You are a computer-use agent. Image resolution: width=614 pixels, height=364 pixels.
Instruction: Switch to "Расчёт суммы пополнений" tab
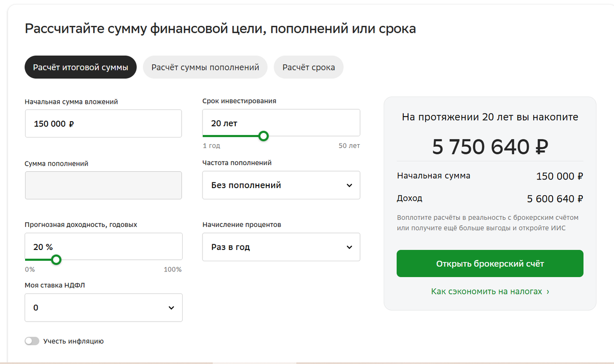coord(205,67)
